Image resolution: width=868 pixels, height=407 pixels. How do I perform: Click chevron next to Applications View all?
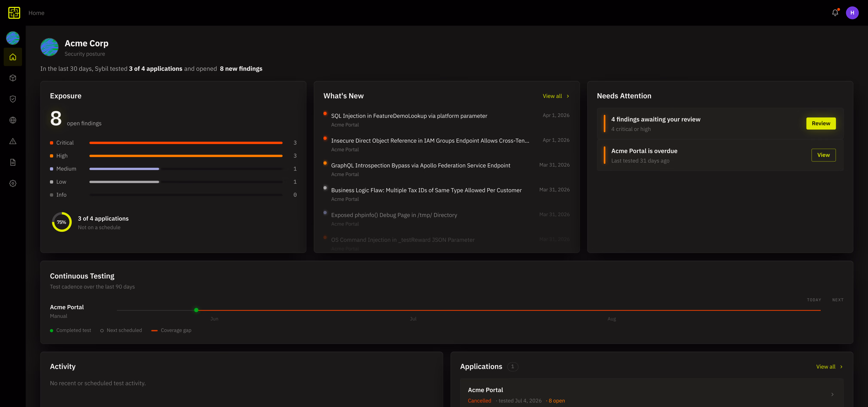coord(841,367)
